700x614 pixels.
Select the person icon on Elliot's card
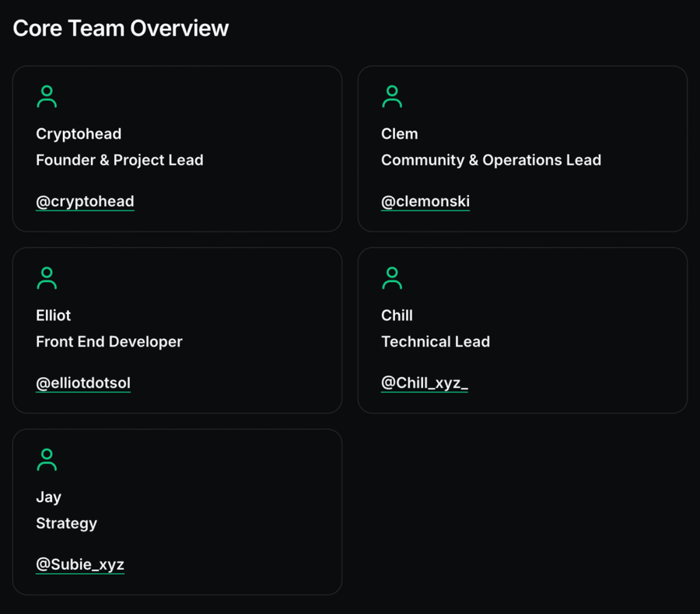tap(47, 278)
